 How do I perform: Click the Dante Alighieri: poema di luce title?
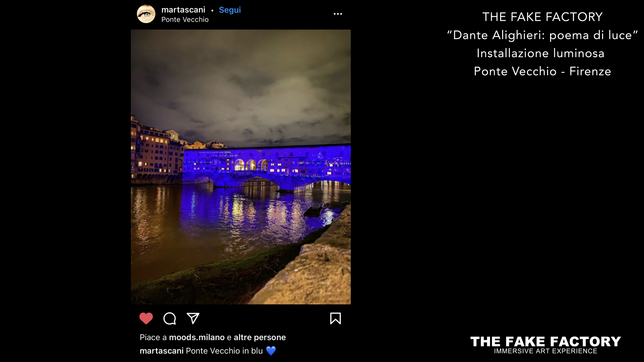tap(542, 35)
